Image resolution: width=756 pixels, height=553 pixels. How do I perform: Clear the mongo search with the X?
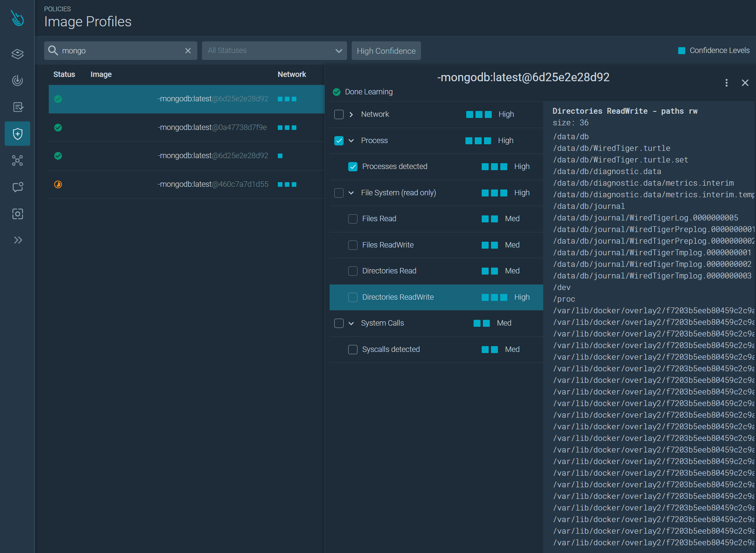[188, 51]
